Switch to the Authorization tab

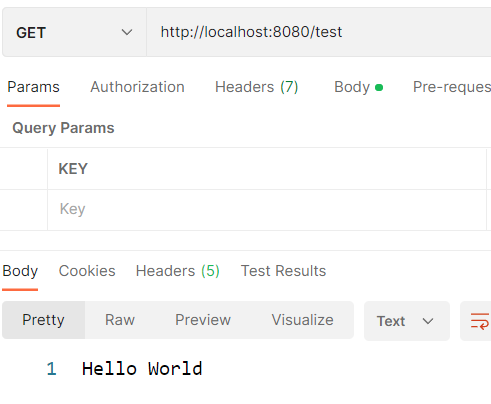pos(137,87)
